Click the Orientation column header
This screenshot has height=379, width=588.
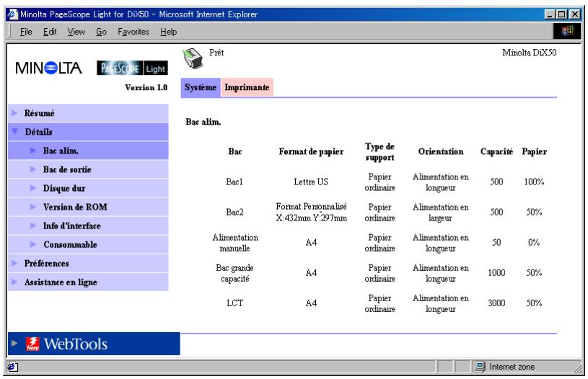[x=441, y=152]
